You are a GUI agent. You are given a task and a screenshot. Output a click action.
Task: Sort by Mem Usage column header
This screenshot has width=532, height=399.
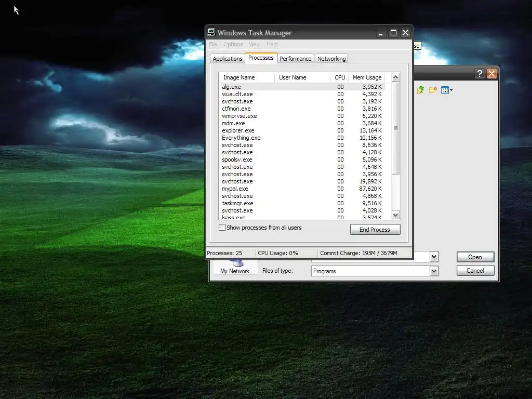tap(367, 77)
